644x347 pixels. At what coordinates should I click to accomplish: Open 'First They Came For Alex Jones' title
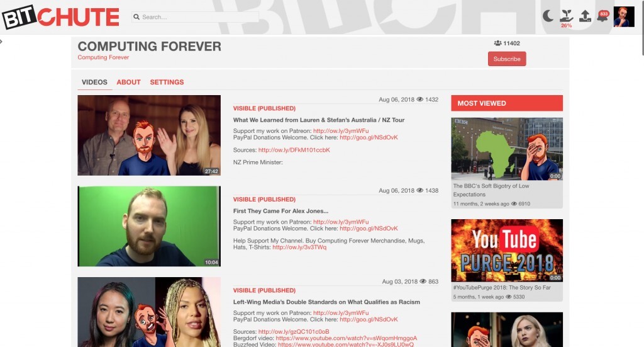(280, 211)
